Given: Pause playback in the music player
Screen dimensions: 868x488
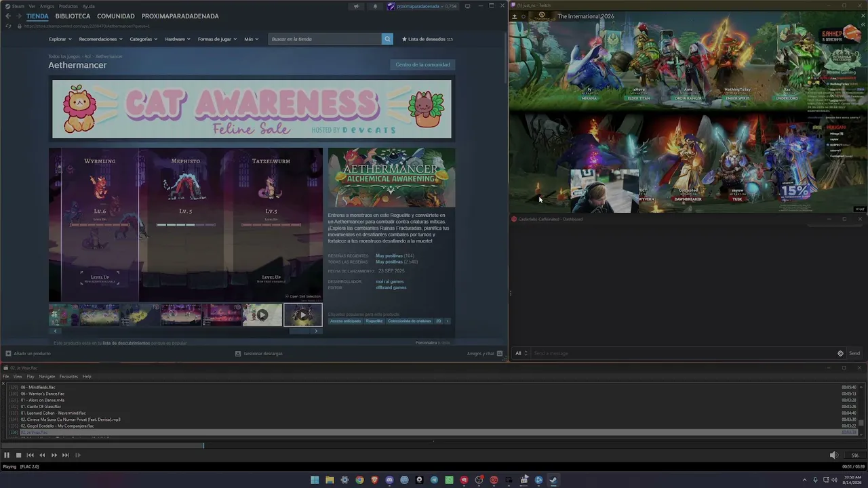Looking at the screenshot, I should pos(7,455).
